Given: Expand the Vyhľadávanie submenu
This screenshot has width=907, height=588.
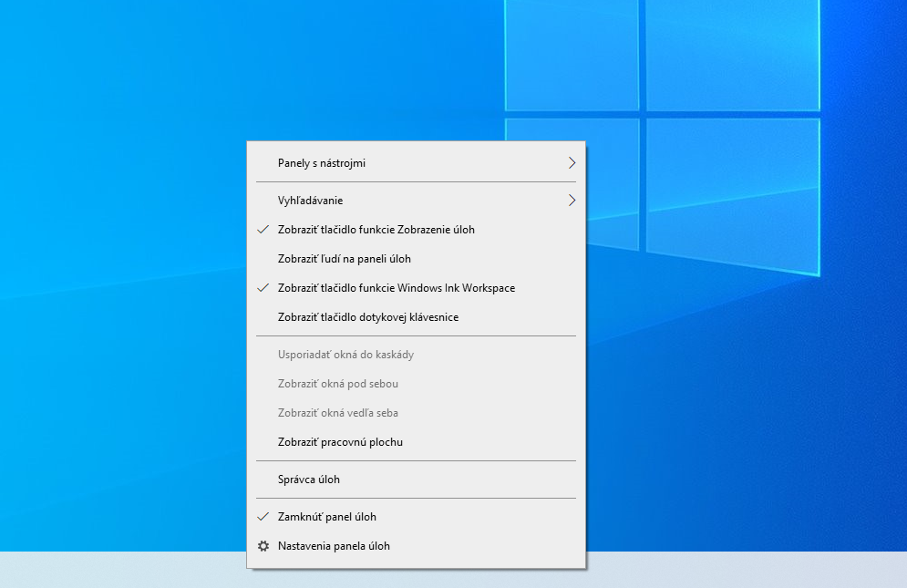Looking at the screenshot, I should pyautogui.click(x=416, y=201).
